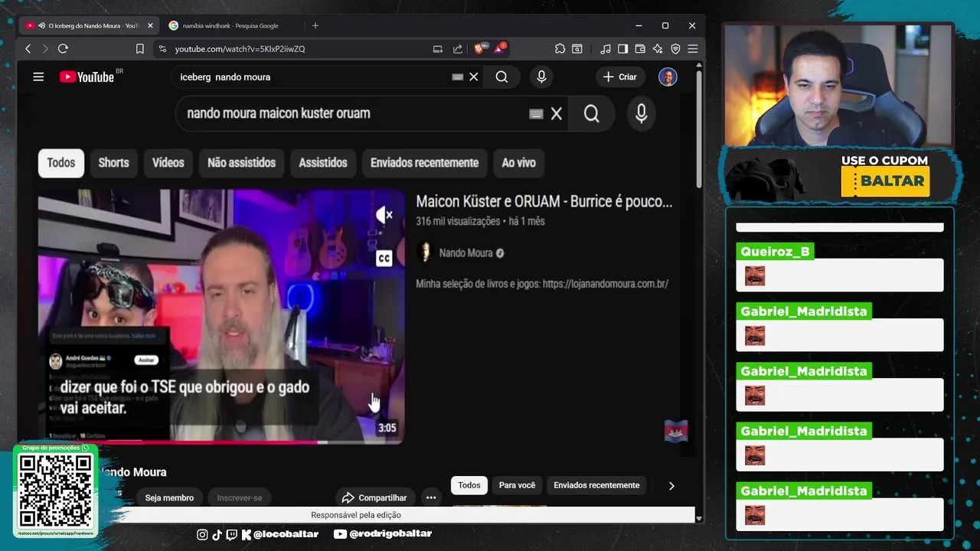Select the Vídeos filter chip
The width and height of the screenshot is (980, 551).
pyautogui.click(x=168, y=162)
